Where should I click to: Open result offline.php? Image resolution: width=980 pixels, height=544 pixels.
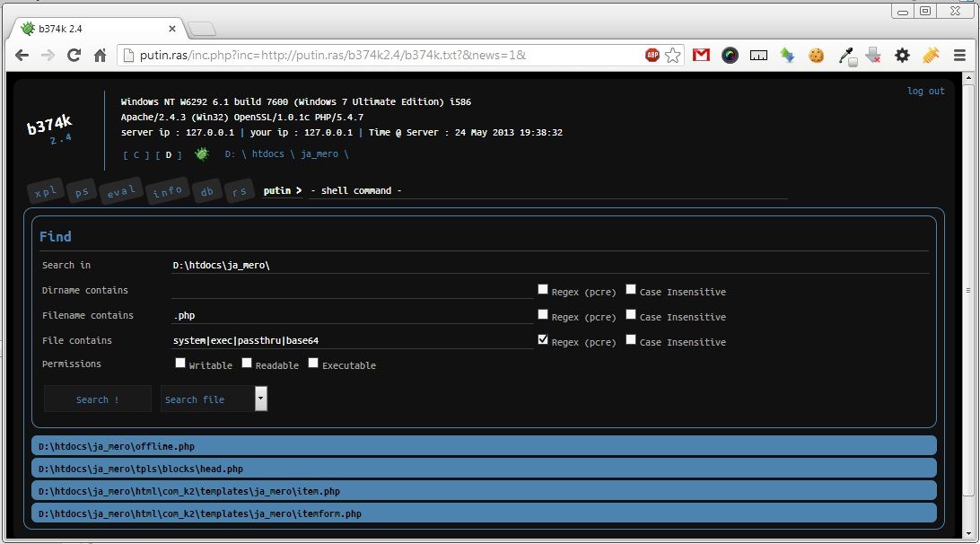(484, 446)
